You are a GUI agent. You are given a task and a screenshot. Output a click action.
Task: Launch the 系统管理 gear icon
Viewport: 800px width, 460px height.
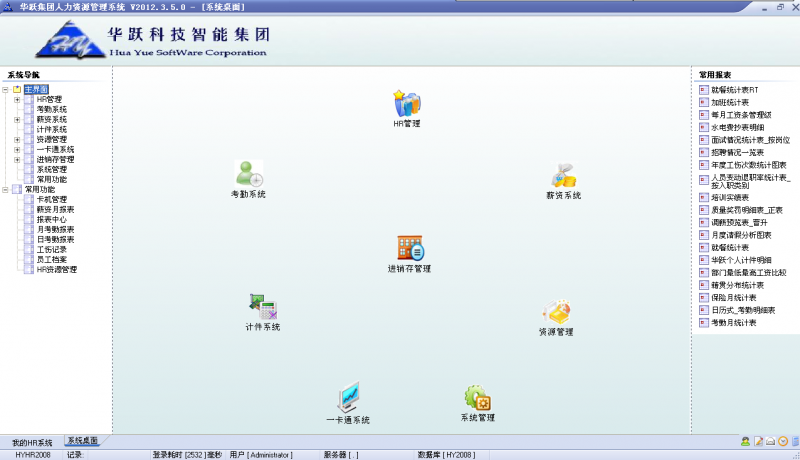(x=477, y=398)
